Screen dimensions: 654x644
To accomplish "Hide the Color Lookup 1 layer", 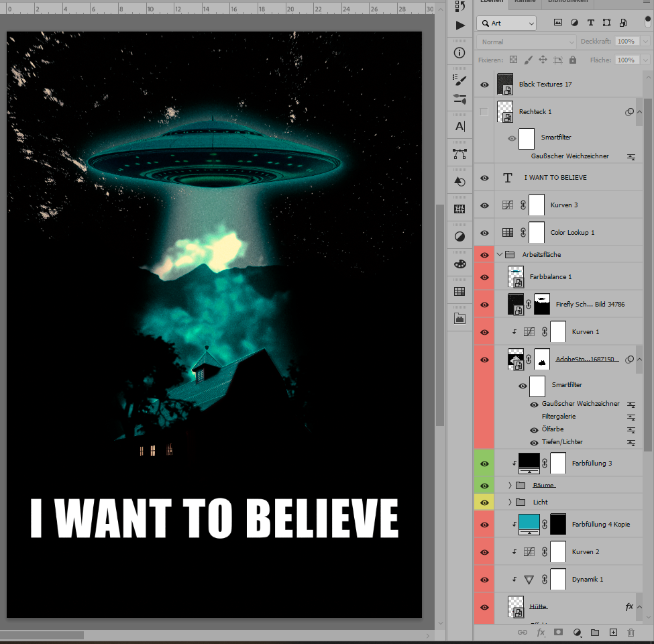I will click(x=484, y=233).
